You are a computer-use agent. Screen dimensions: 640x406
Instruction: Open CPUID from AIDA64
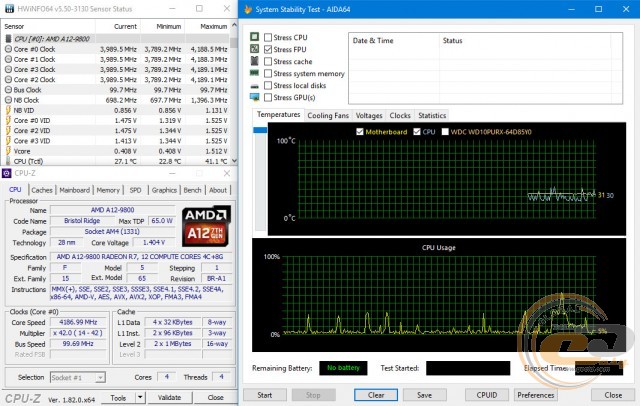coord(487,395)
